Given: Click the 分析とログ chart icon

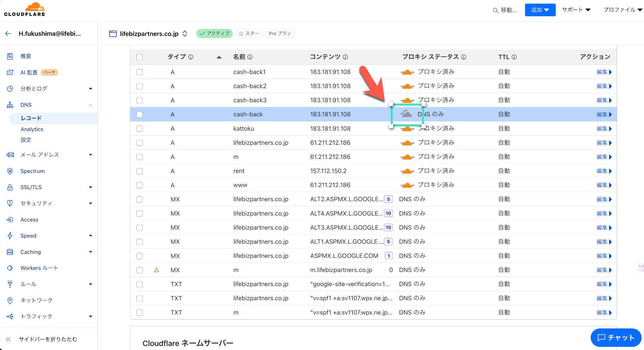Looking at the screenshot, I should [10, 89].
